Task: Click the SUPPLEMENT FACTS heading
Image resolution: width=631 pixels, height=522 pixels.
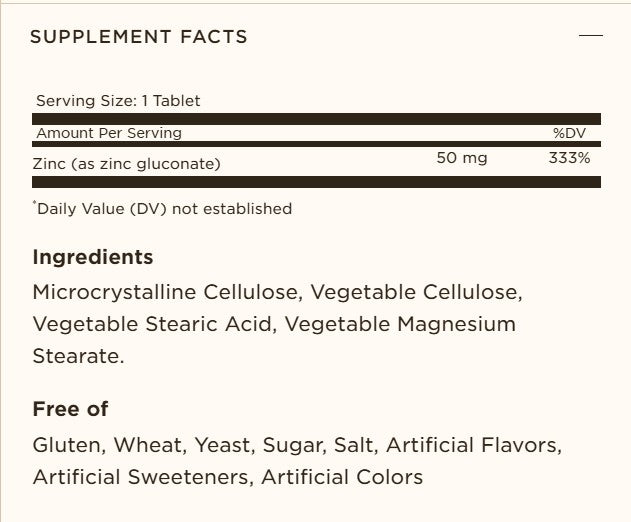Action: click(139, 37)
